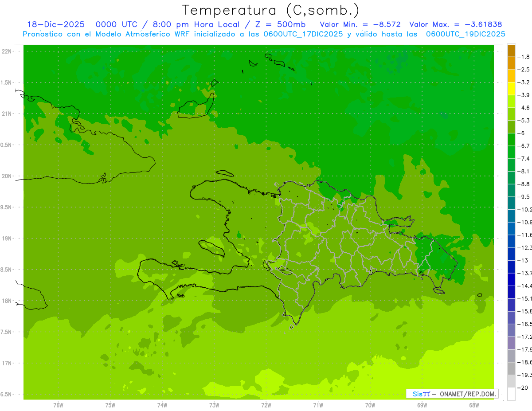Click the "-2.5" colorbar label
Viewport: 532px width, 411px height.
click(x=524, y=70)
